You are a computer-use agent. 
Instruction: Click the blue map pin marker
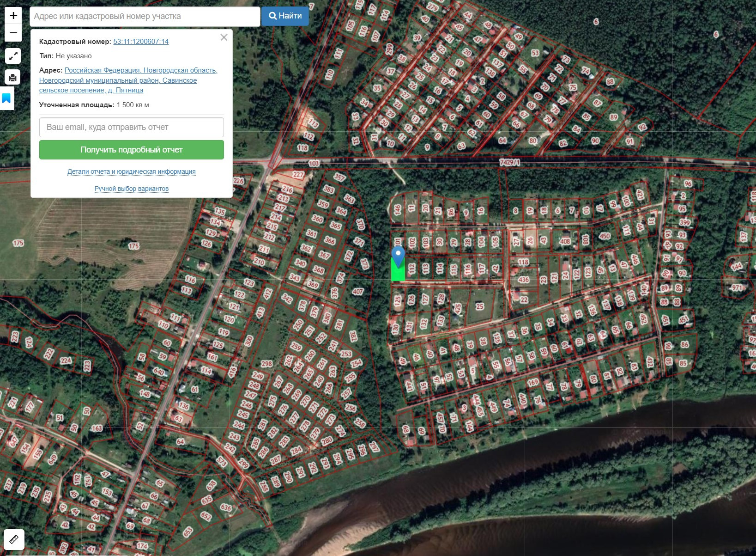pyautogui.click(x=398, y=257)
